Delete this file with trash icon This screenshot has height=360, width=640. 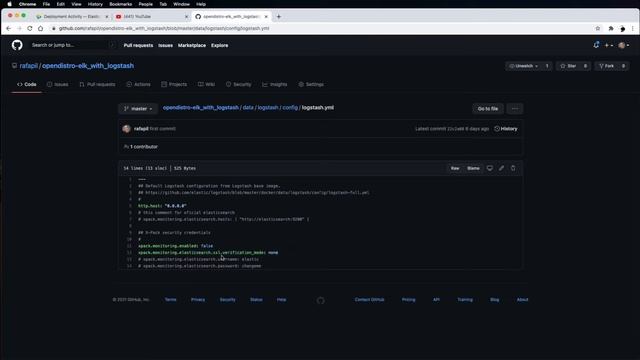point(513,168)
